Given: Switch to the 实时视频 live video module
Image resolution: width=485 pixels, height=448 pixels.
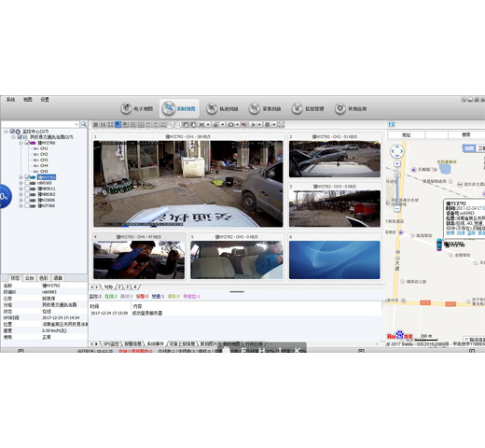Looking at the screenshot, I should point(179,108).
